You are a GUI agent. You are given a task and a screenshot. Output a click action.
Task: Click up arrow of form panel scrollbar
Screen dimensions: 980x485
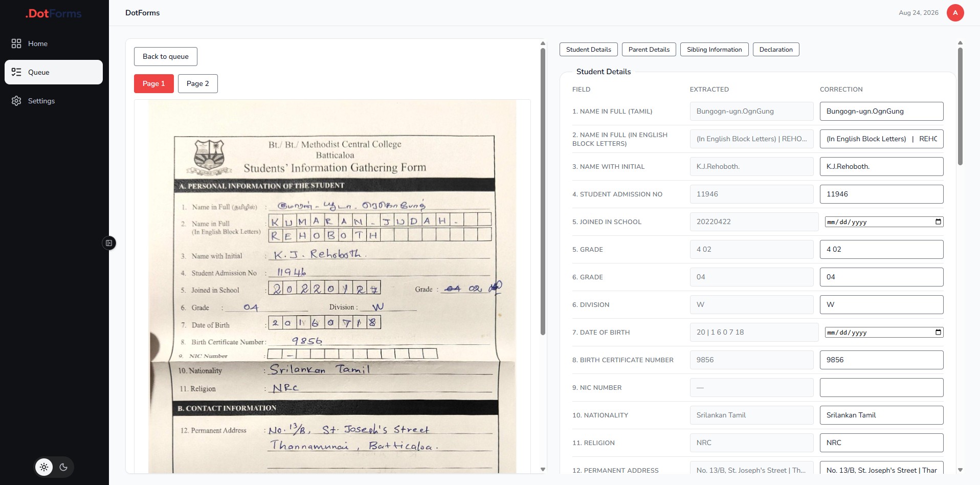click(960, 43)
